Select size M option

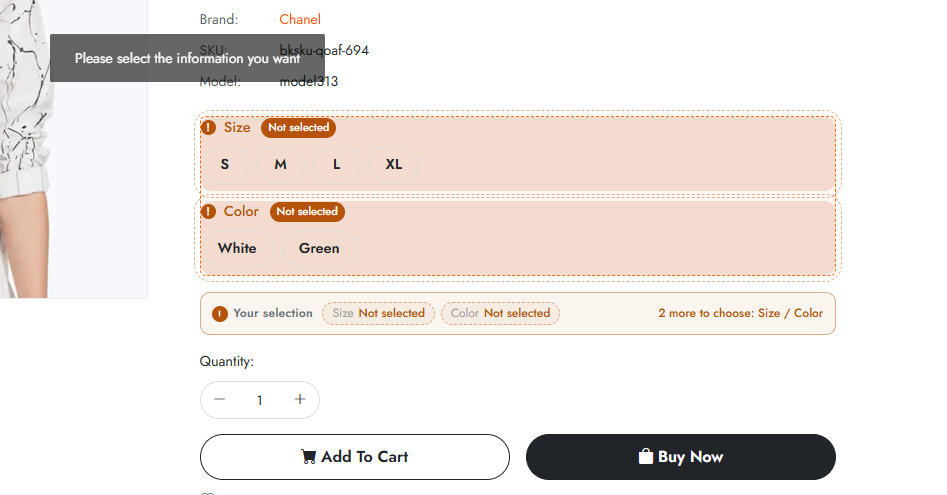click(x=281, y=164)
